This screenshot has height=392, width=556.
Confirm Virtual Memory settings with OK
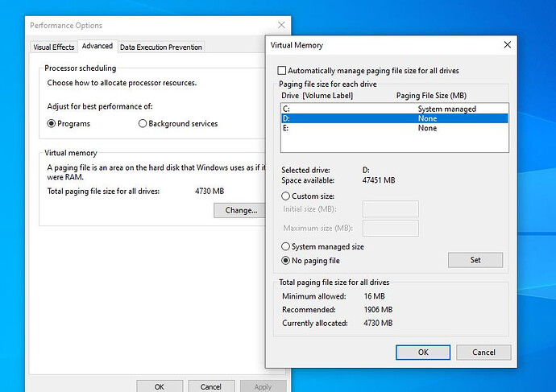pos(423,353)
